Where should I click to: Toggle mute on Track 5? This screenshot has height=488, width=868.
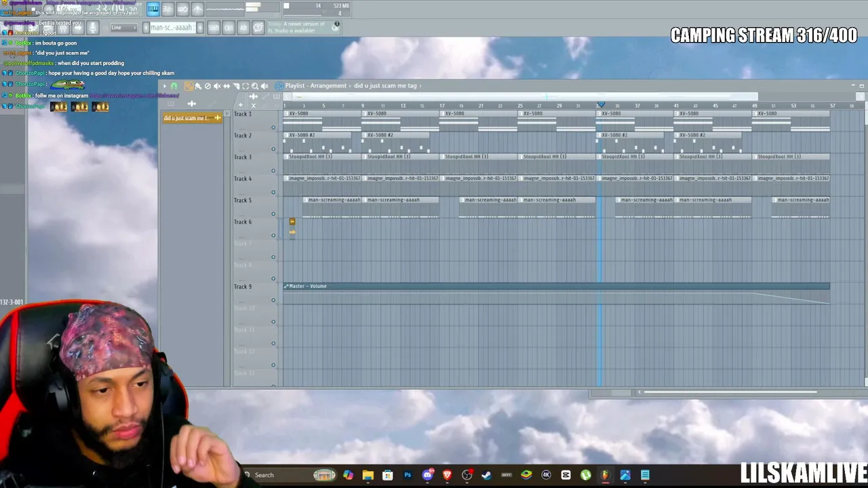point(273,214)
